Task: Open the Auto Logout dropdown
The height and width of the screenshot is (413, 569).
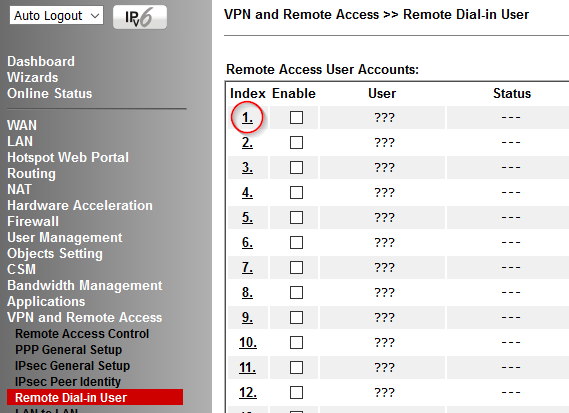Action: click(x=56, y=16)
